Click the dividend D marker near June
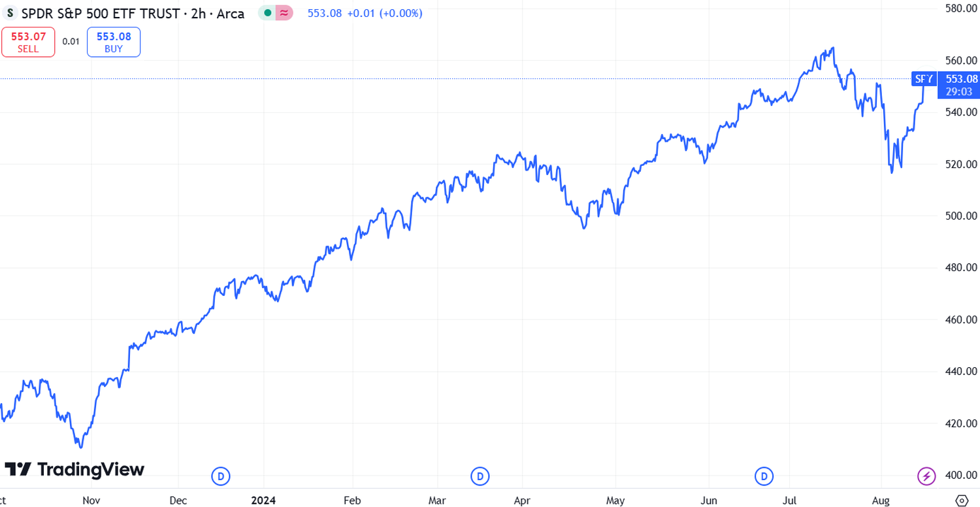The width and height of the screenshot is (980, 507). click(763, 476)
